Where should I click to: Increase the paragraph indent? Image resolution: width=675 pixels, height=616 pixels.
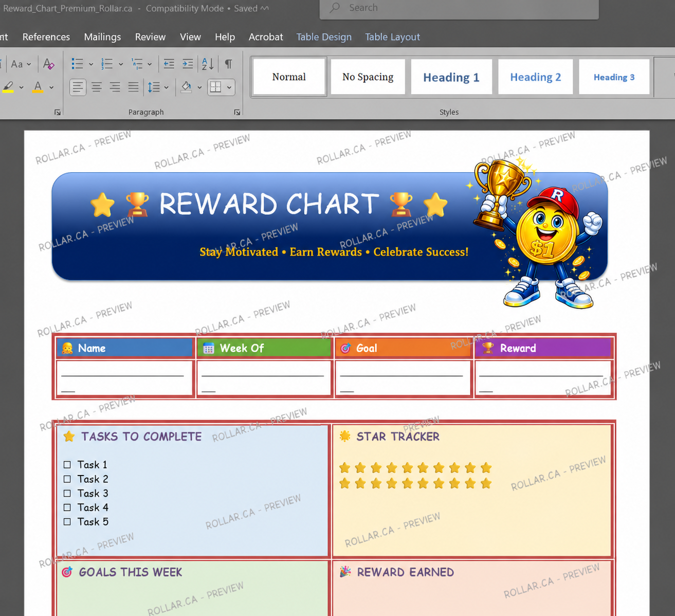point(188,64)
